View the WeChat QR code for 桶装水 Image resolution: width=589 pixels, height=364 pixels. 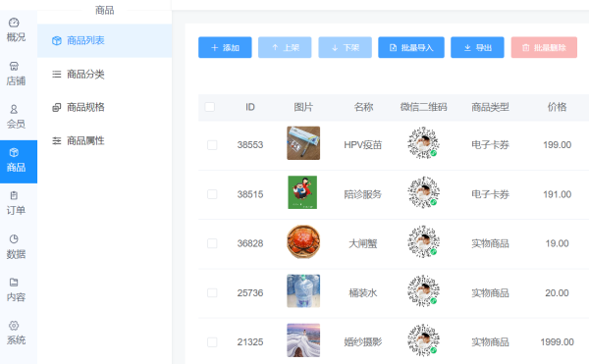pos(424,290)
